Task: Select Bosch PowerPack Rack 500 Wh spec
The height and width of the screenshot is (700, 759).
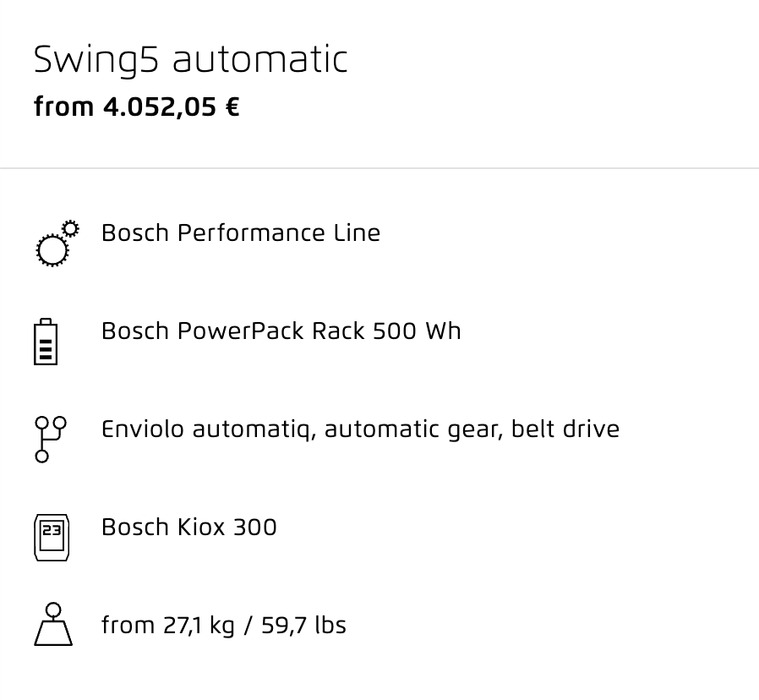Action: coord(281,331)
